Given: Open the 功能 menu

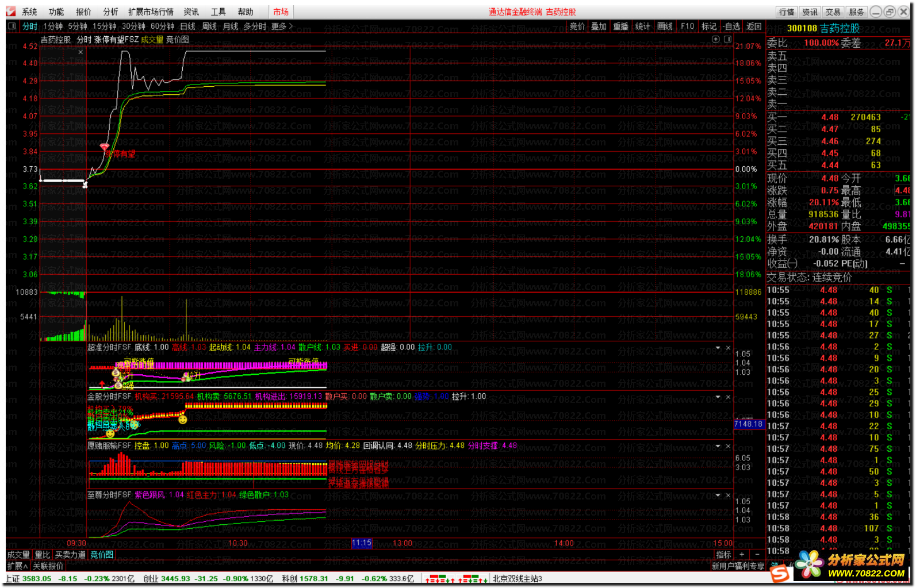Looking at the screenshot, I should [x=56, y=12].
